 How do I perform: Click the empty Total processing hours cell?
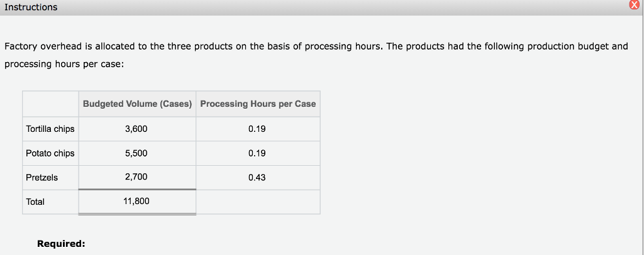257,202
